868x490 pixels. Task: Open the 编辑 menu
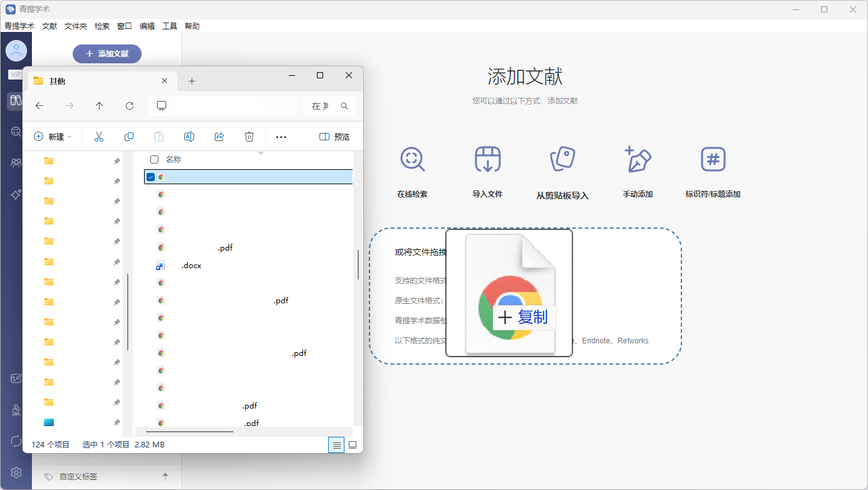click(x=147, y=26)
